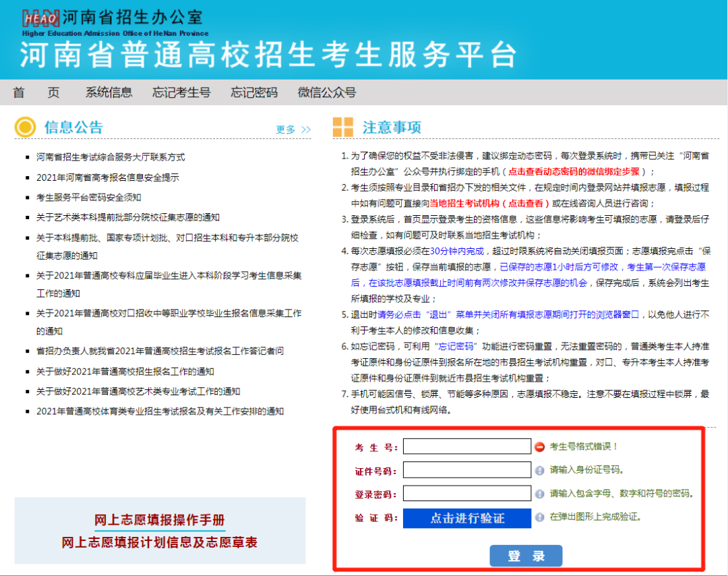Image resolution: width=728 pixels, height=576 pixels.
Task: Click the 点击进行验证 verification button
Action: 467,518
